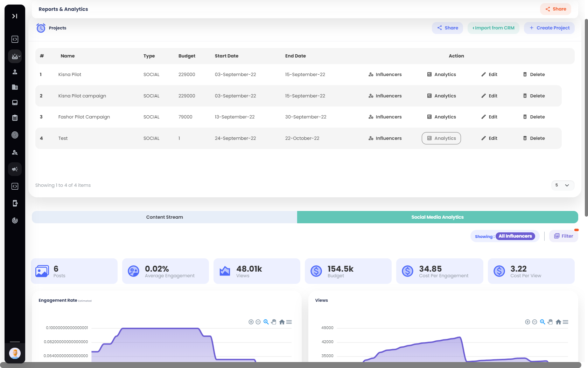
Task: Open Analytics for the Test project
Action: (441, 138)
